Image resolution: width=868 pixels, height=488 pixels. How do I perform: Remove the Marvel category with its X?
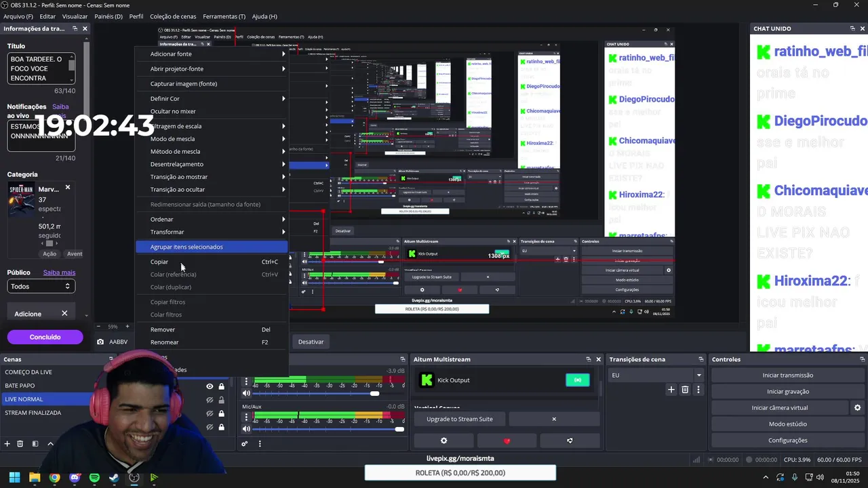coord(68,188)
